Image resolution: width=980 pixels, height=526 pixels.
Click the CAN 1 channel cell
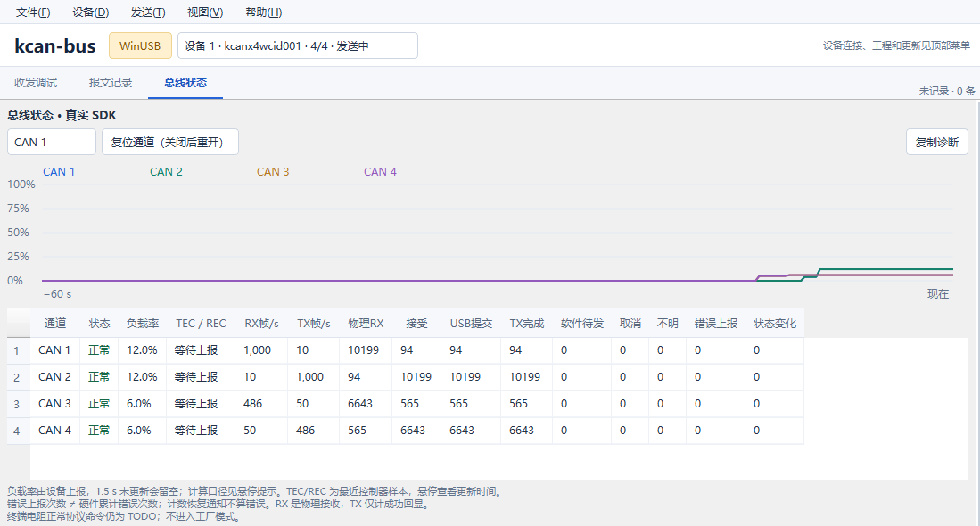click(x=54, y=350)
